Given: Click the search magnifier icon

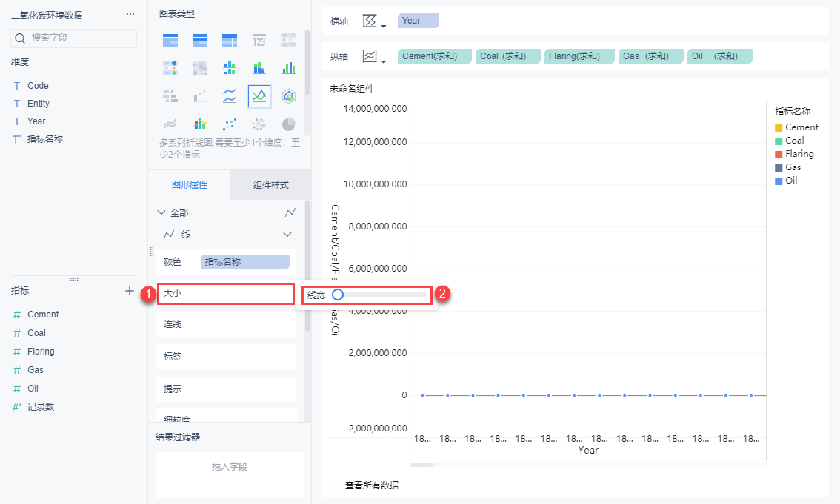Looking at the screenshot, I should click(x=20, y=38).
